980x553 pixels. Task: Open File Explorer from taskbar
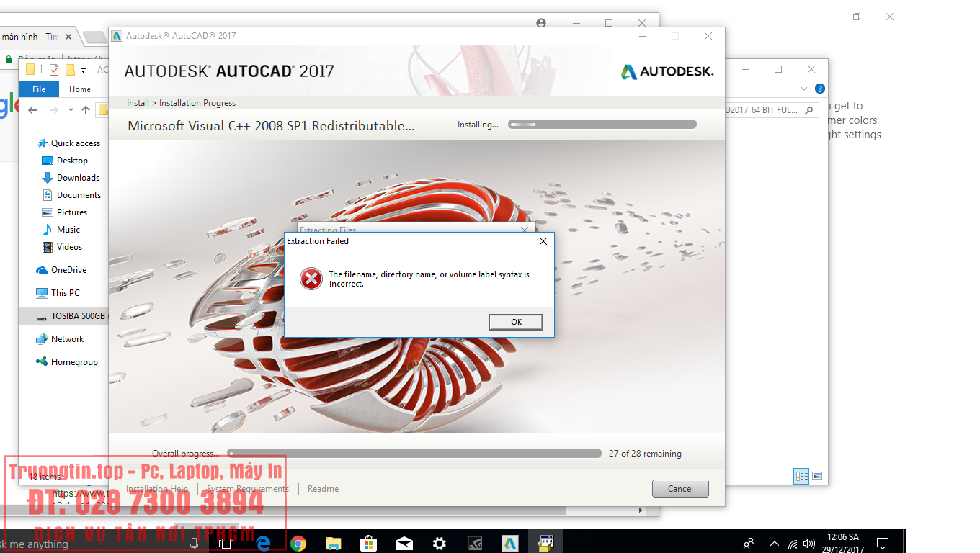333,543
